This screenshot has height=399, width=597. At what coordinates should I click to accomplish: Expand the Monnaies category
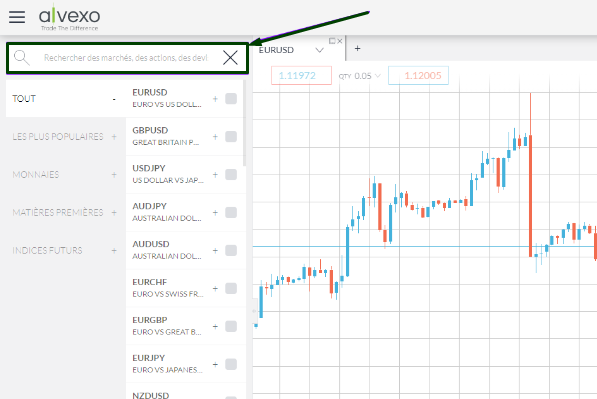(114, 175)
